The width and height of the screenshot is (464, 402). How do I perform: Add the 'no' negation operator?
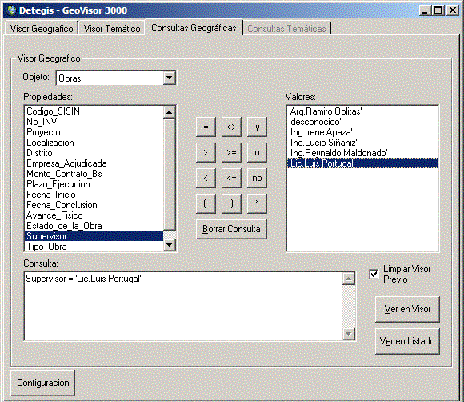257,178
